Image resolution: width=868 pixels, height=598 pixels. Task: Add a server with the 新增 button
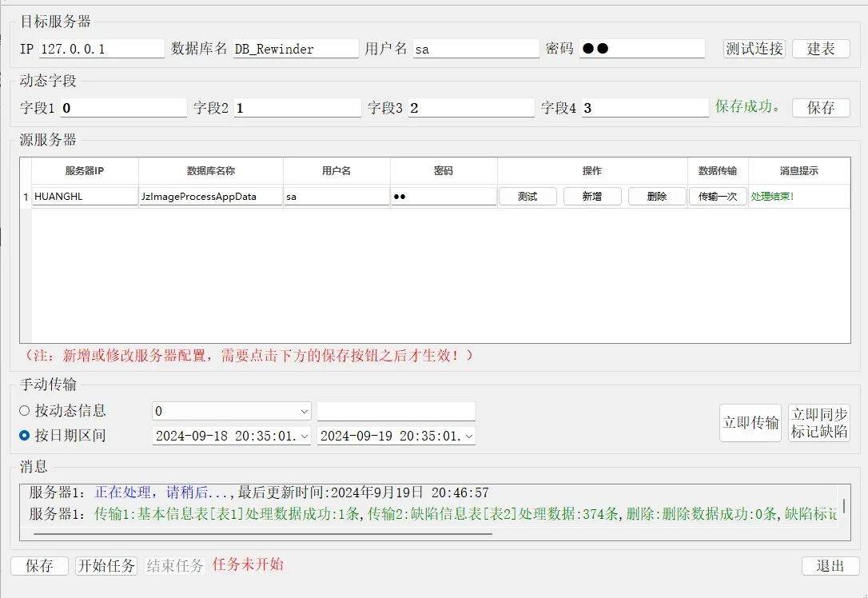(x=592, y=197)
